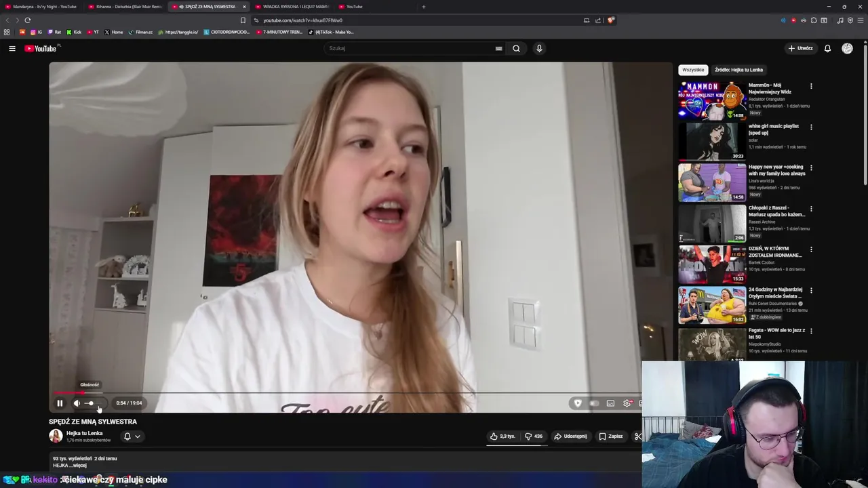
Task: Open options for Mamm0n video
Action: click(811, 86)
